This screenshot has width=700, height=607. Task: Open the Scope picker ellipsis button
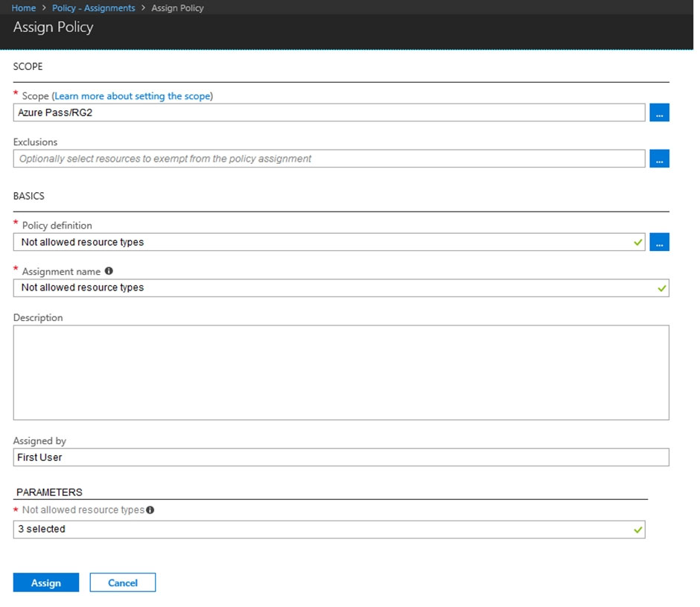pos(659,112)
